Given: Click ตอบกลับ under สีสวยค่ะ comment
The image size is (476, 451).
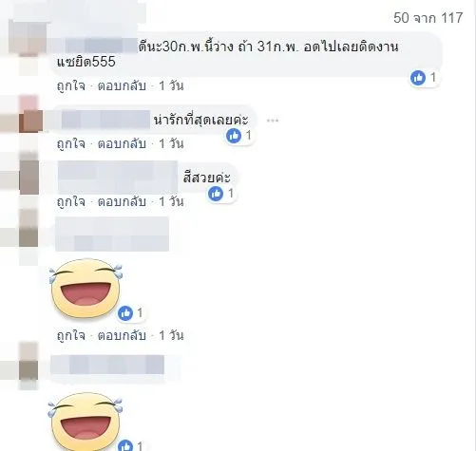Looking at the screenshot, I should click(122, 201).
